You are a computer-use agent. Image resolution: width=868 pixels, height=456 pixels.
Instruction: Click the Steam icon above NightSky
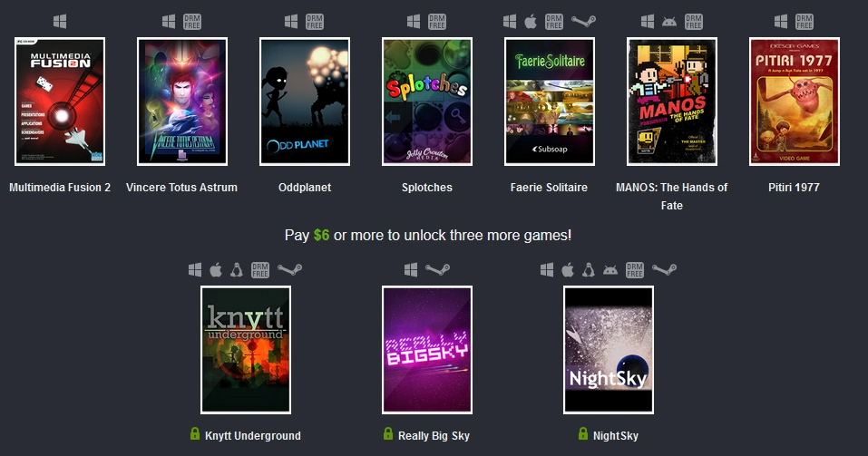[x=664, y=269]
